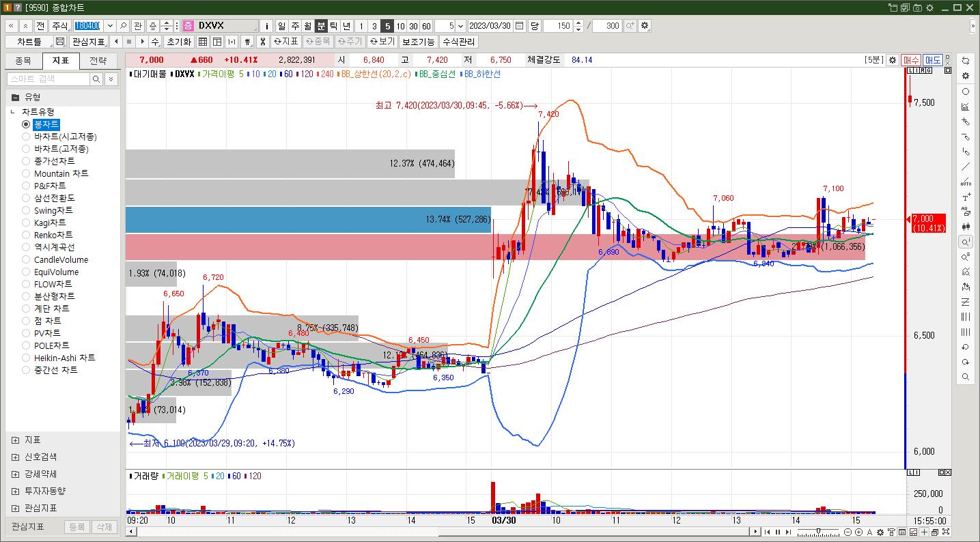Expand the 지표 section in left panel
This screenshot has height=542, width=980.
[x=15, y=440]
